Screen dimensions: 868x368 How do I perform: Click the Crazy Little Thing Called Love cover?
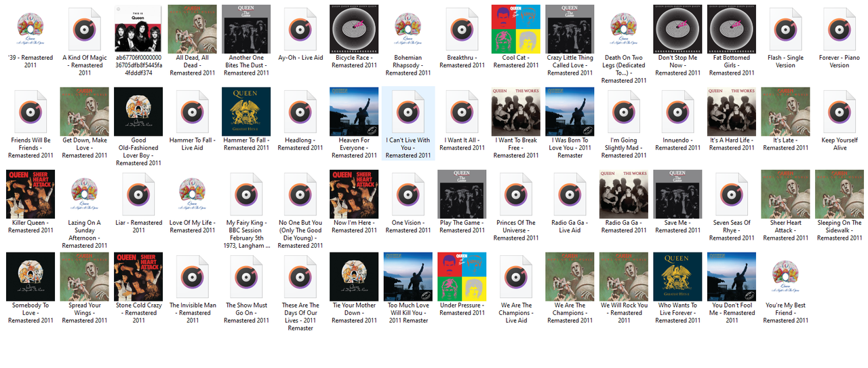[570, 29]
